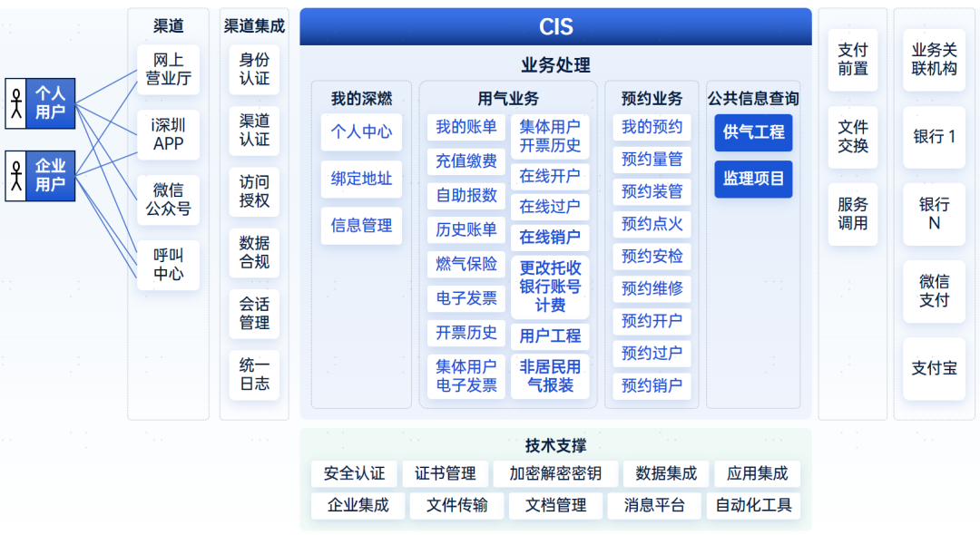The image size is (980, 535).
Task: Open 个人中心 under 我的深燃
Action: (x=361, y=131)
